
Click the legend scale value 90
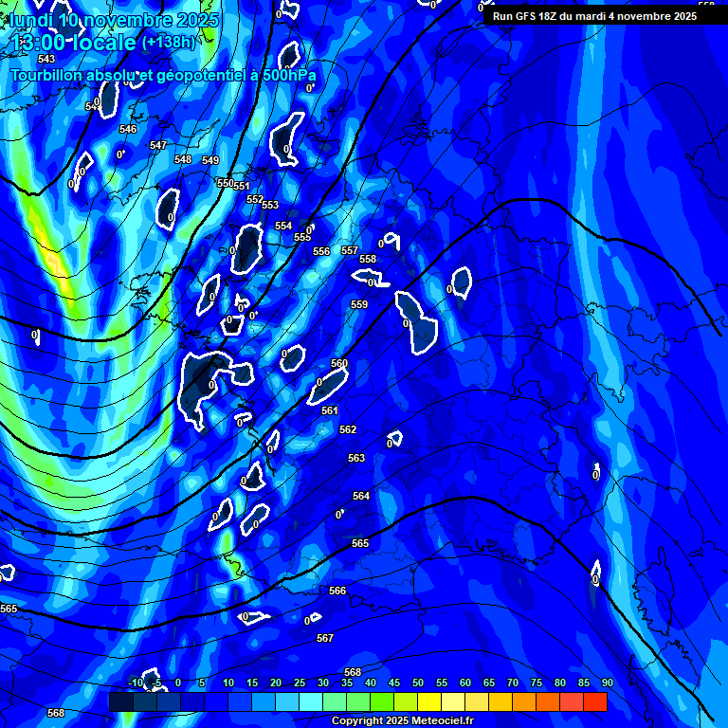click(607, 682)
